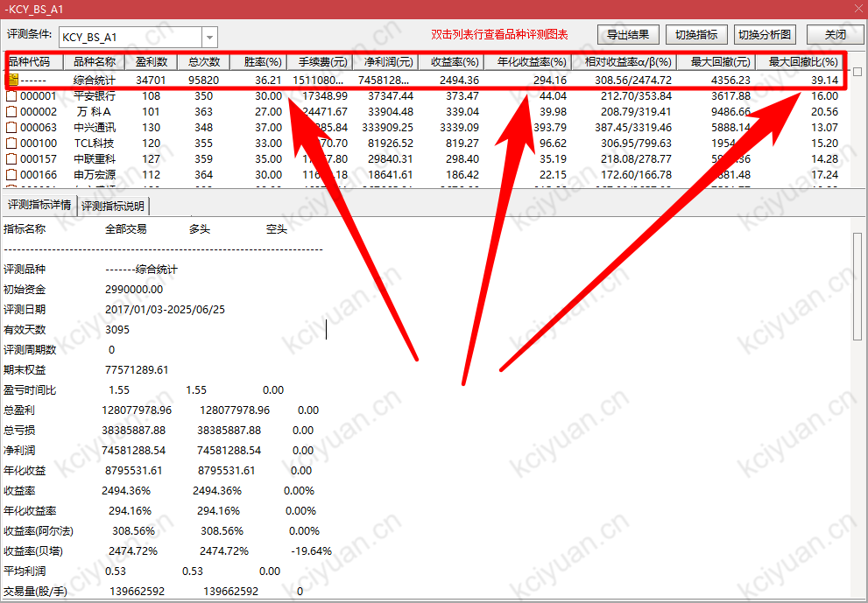Tick the checkbox for 000002 万科A
The width and height of the screenshot is (868, 603).
pyautogui.click(x=12, y=112)
